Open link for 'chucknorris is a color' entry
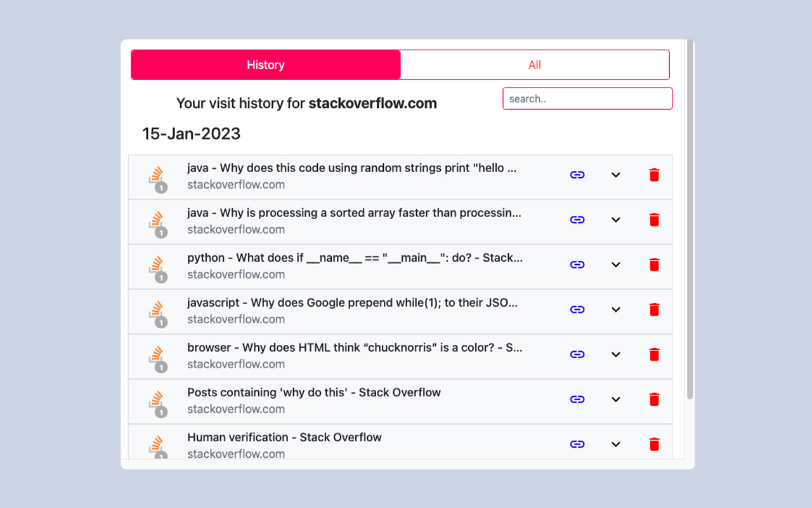 [x=577, y=354]
